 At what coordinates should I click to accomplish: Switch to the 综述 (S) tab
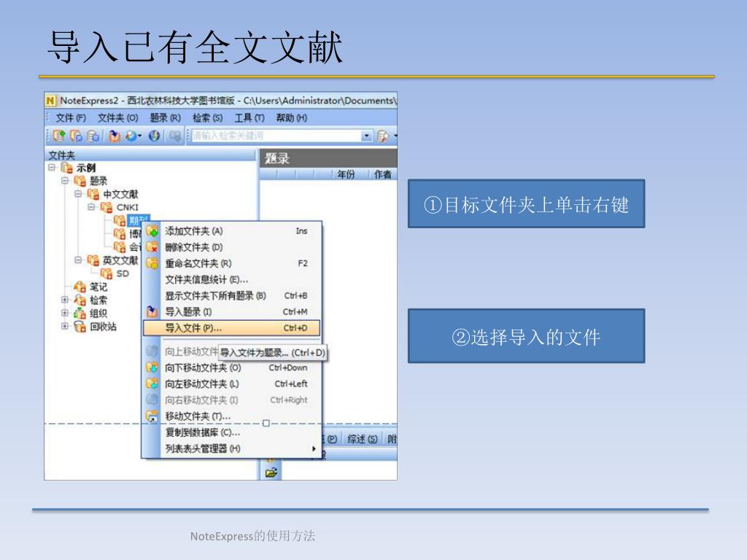coord(362,439)
